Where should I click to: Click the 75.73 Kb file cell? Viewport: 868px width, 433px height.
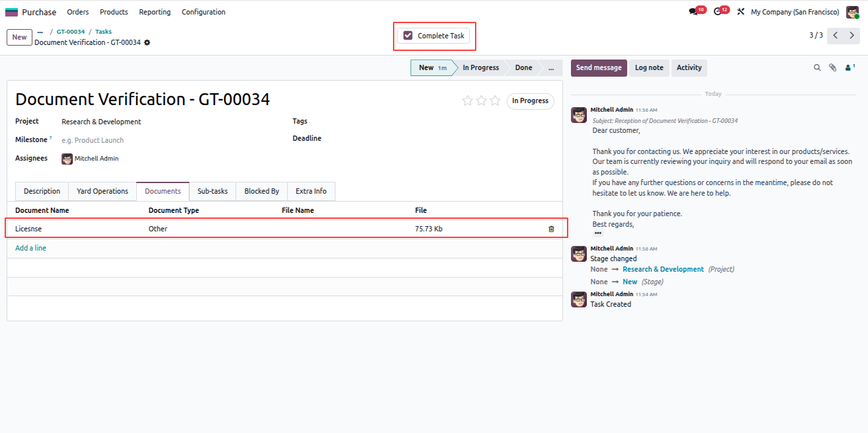(476, 229)
